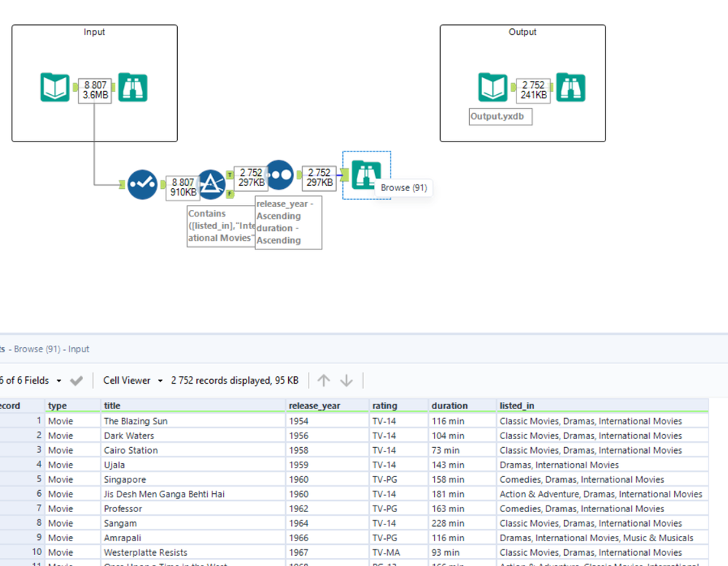This screenshot has height=566, width=728.
Task: Select the cell 'Cairo Station'
Action: click(x=193, y=450)
